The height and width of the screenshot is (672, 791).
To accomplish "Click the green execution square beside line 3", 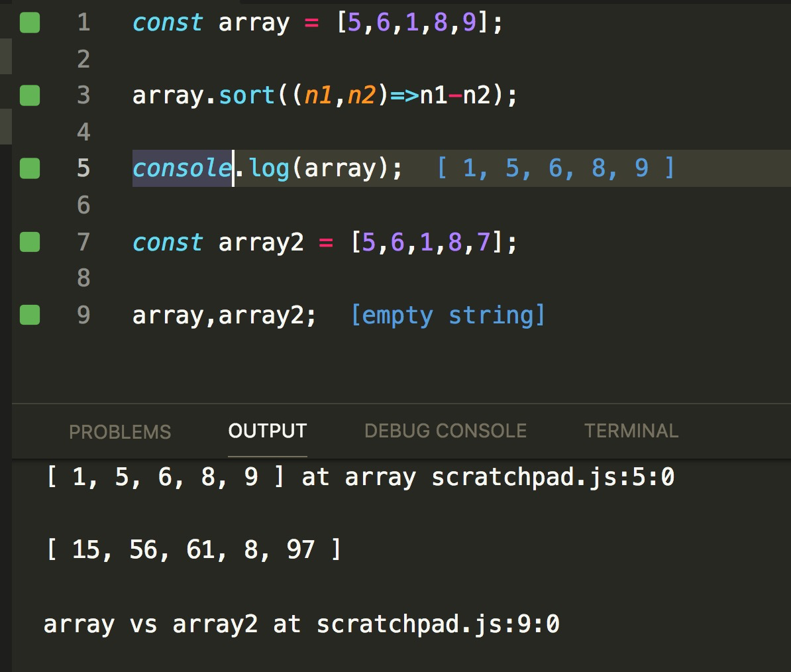I will pyautogui.click(x=29, y=95).
